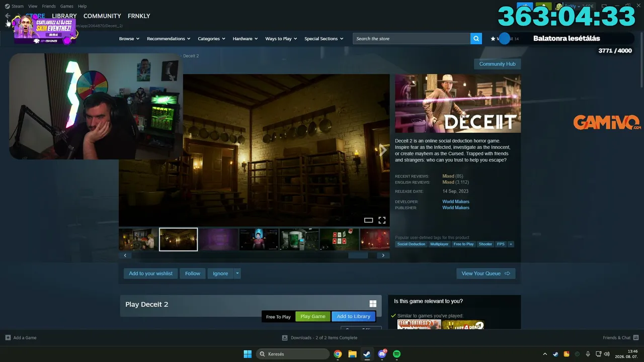Open Google Chrome from the taskbar
This screenshot has width=644, height=362.
(338, 354)
